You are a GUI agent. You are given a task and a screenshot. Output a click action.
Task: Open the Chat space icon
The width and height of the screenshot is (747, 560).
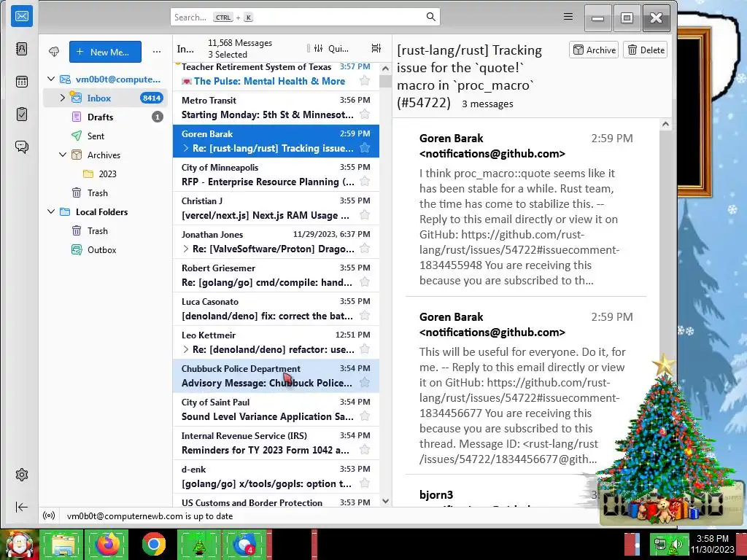pos(21,147)
